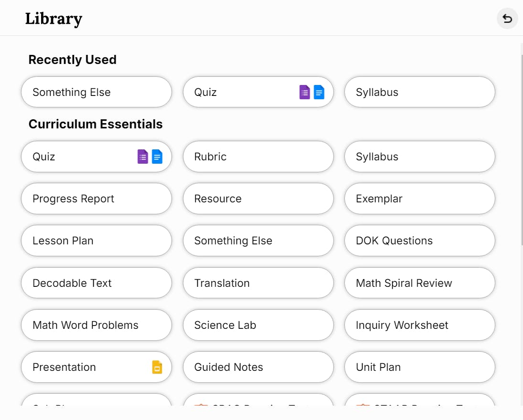Select the Inquiry Worksheet button
Viewport: 523px width, 420px height.
[x=419, y=325]
